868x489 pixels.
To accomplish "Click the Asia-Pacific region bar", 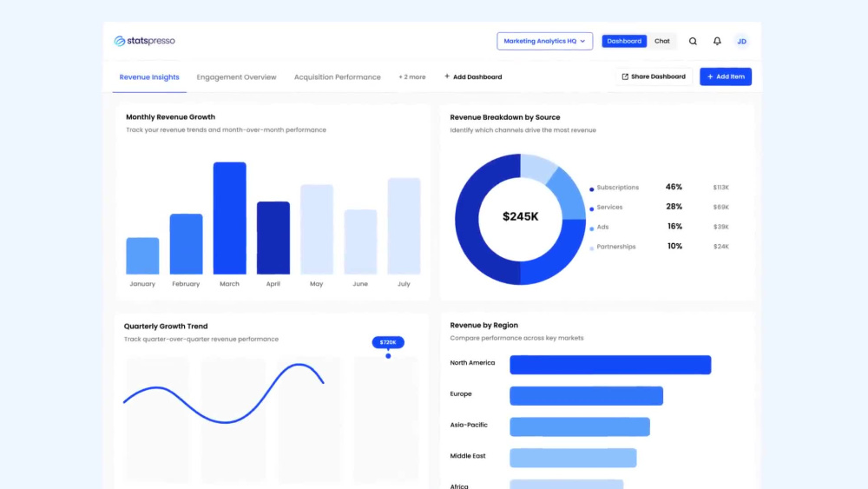I will tap(580, 427).
